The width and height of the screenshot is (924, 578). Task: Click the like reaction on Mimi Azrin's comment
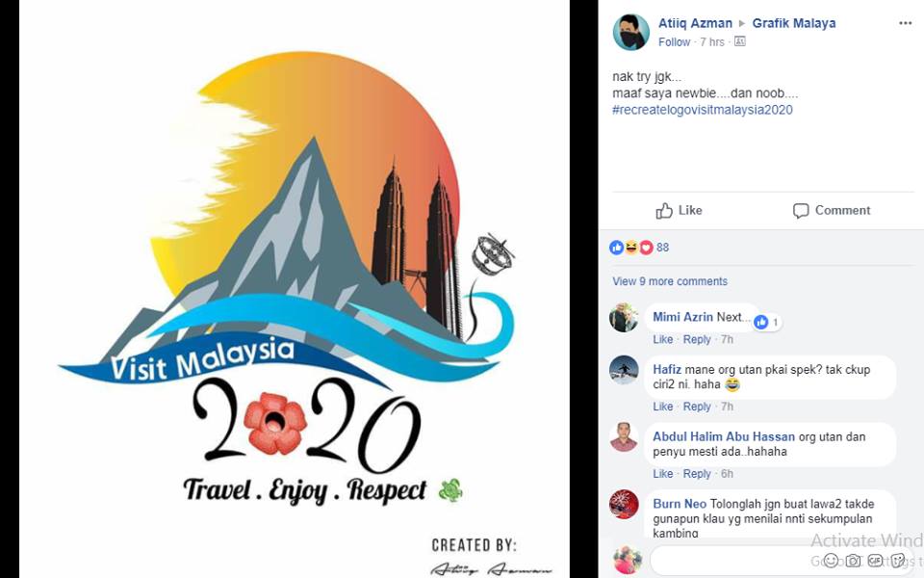(767, 322)
